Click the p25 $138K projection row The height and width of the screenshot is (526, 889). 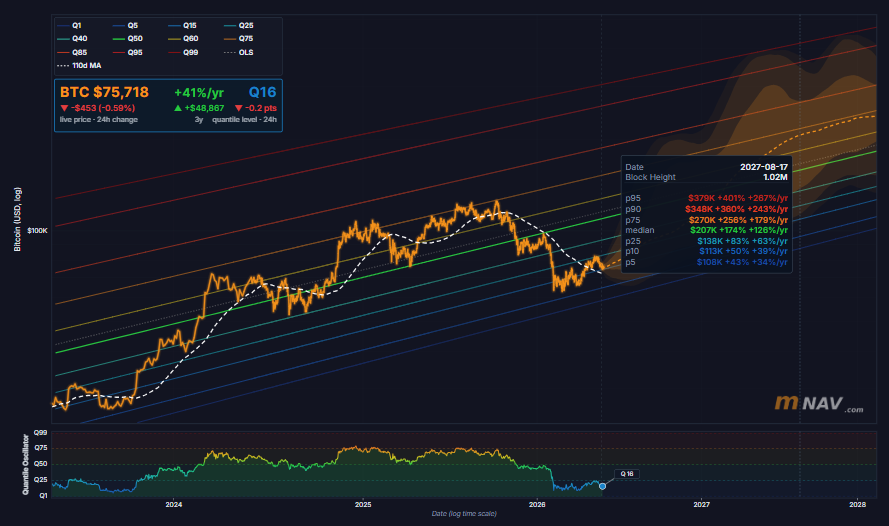pos(706,241)
